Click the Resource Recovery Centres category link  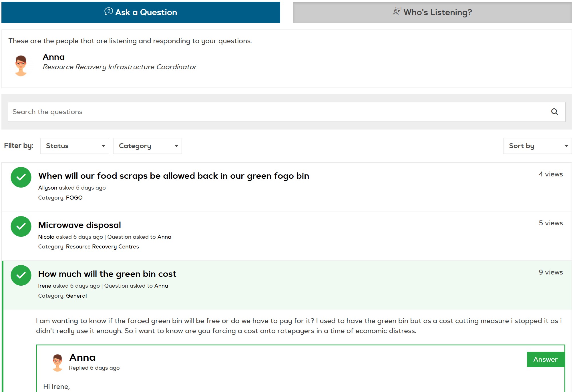[x=102, y=247]
